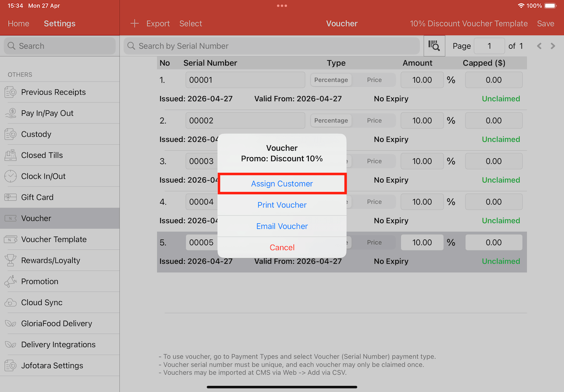The width and height of the screenshot is (564, 392).
Task: Click magnifier in sidebar Search field
Action: click(11, 46)
